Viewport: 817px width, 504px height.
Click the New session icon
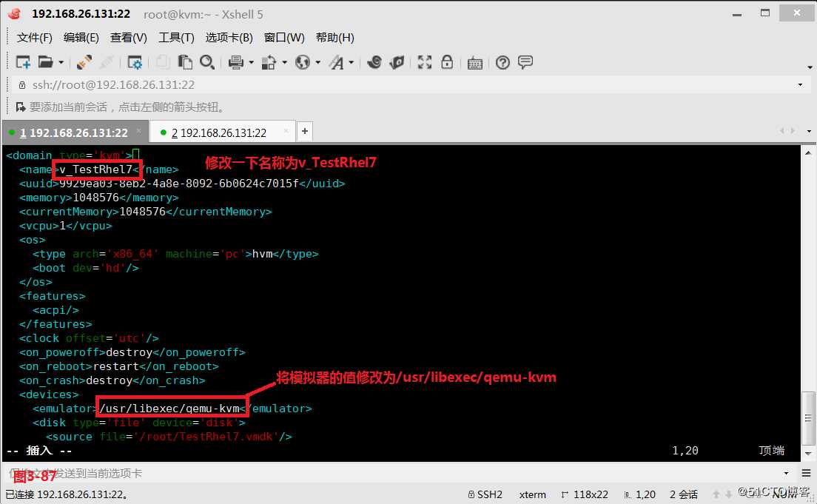coord(23,63)
